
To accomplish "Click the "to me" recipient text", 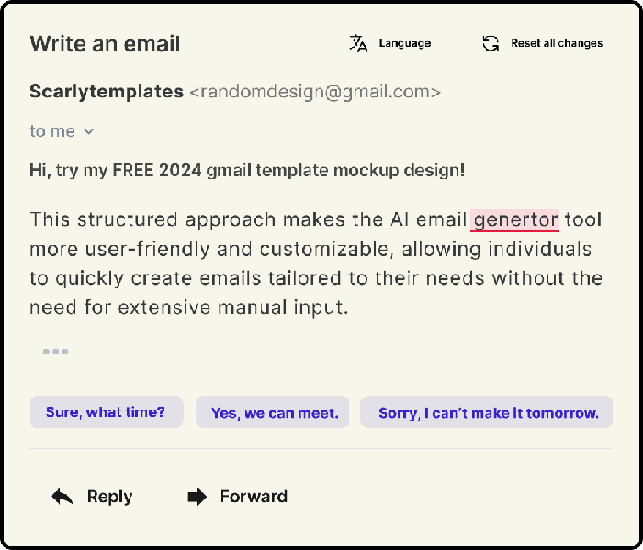I will point(52,131).
